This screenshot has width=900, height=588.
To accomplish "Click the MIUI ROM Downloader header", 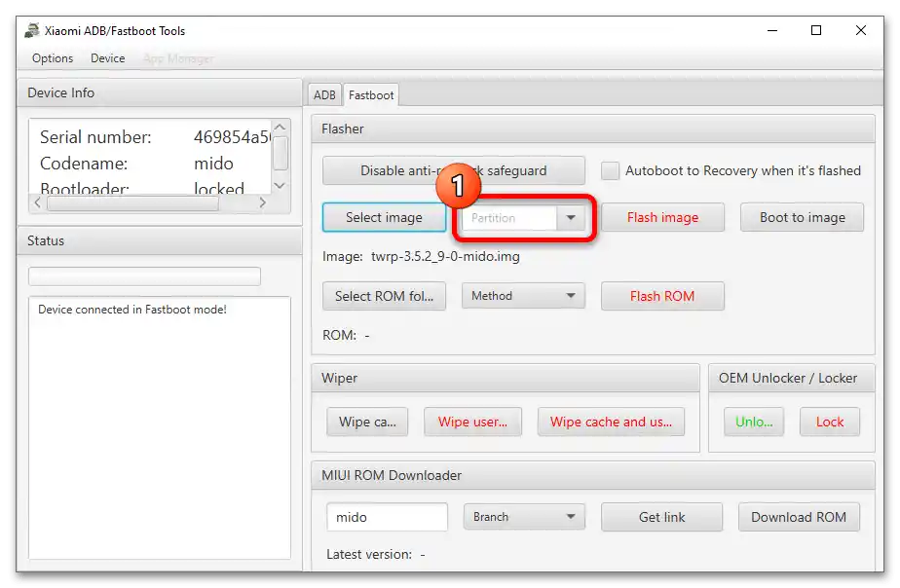I will click(593, 475).
